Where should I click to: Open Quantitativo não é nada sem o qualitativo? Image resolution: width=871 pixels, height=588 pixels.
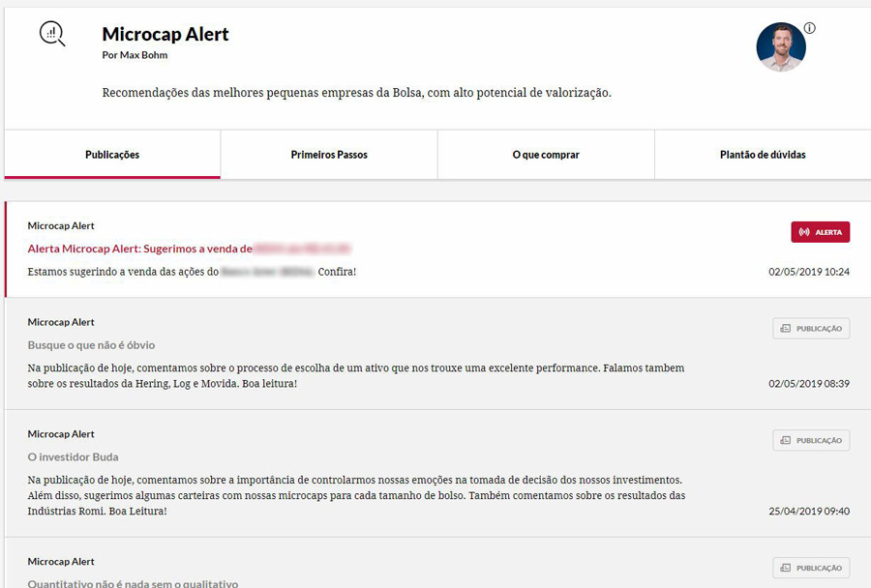pyautogui.click(x=133, y=583)
